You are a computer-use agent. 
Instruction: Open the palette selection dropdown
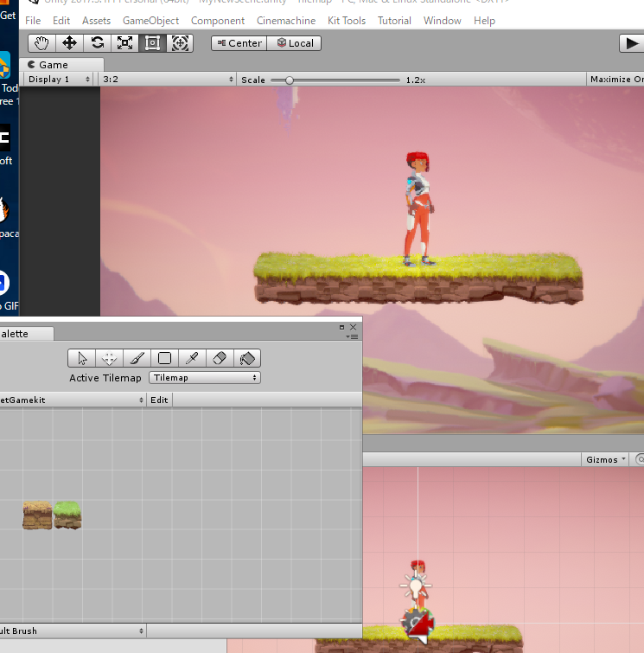(72, 400)
